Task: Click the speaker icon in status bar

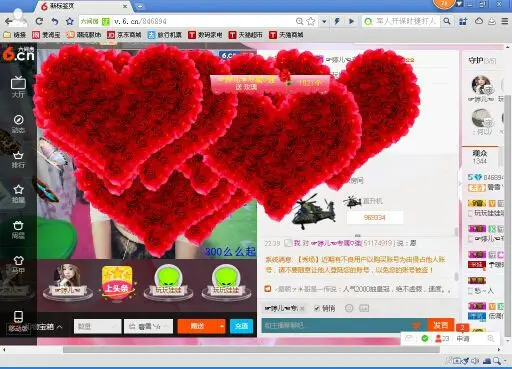Action: tap(476, 361)
